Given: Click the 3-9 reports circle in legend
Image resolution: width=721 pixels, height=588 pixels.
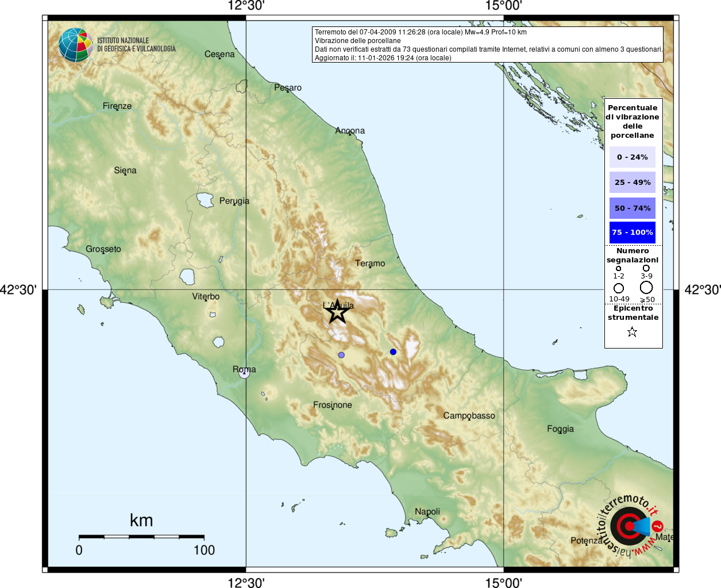Looking at the screenshot, I should pos(646,268).
